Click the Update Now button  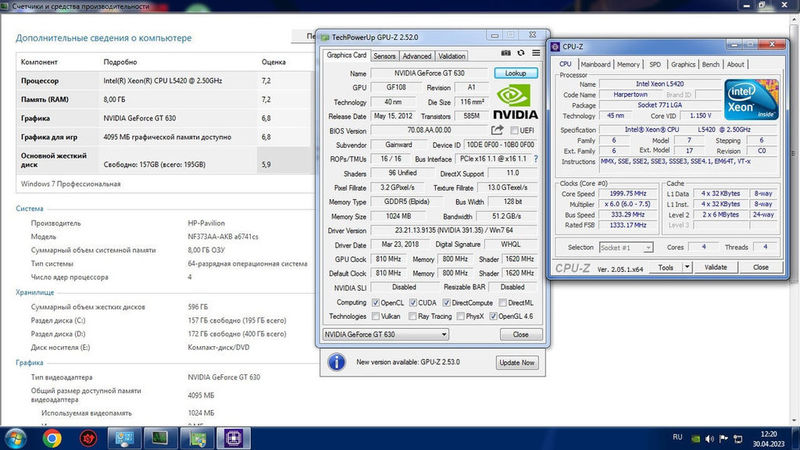tap(517, 363)
